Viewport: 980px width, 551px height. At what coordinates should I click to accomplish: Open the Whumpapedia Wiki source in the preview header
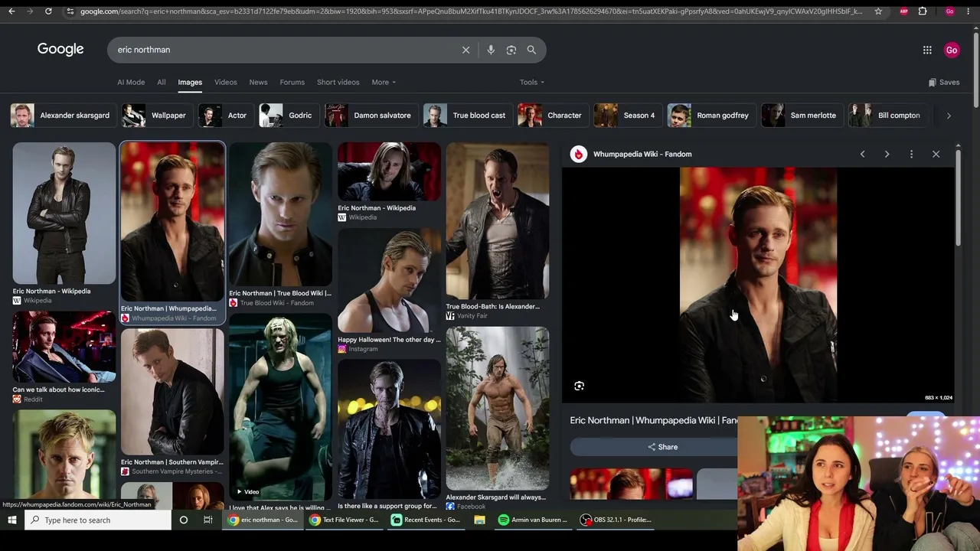pyautogui.click(x=642, y=154)
